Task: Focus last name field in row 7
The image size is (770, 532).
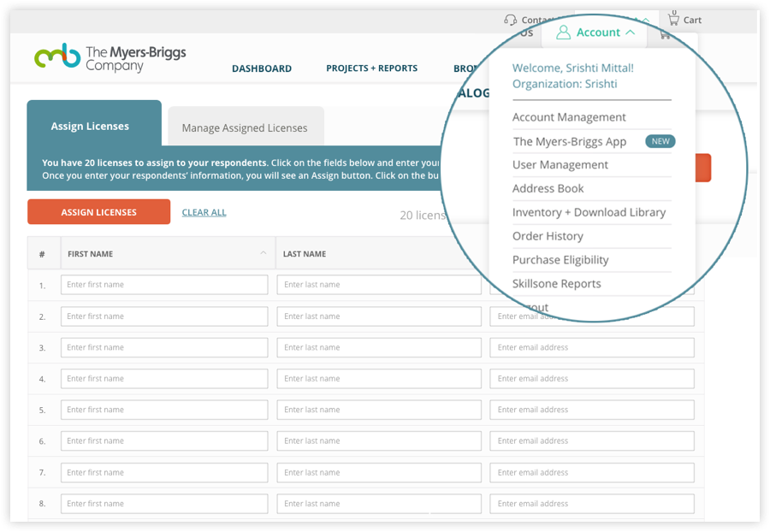Action: 379,473
